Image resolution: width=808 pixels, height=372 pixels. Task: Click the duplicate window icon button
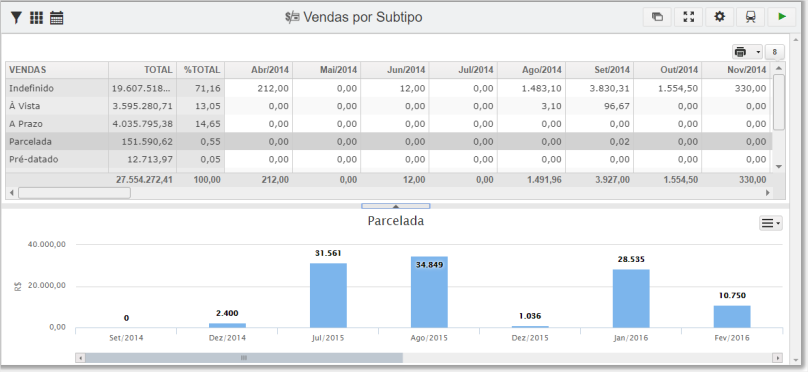point(657,17)
